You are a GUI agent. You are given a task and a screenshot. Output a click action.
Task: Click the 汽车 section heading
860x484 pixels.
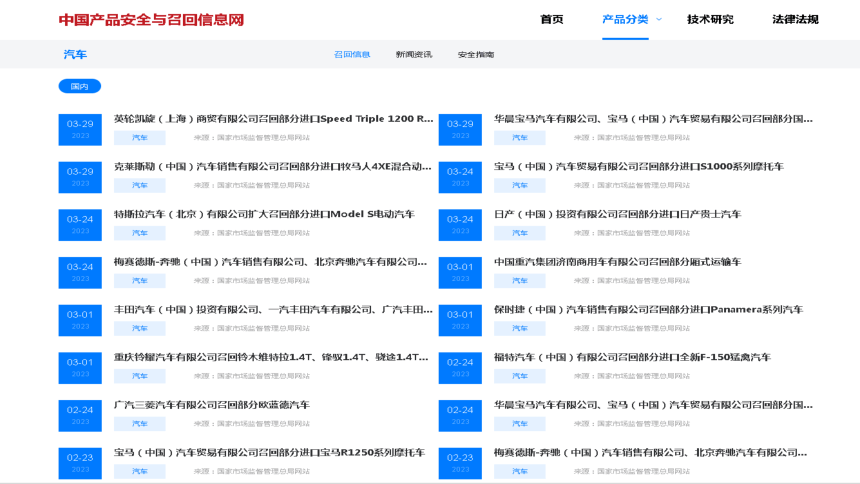tap(75, 54)
